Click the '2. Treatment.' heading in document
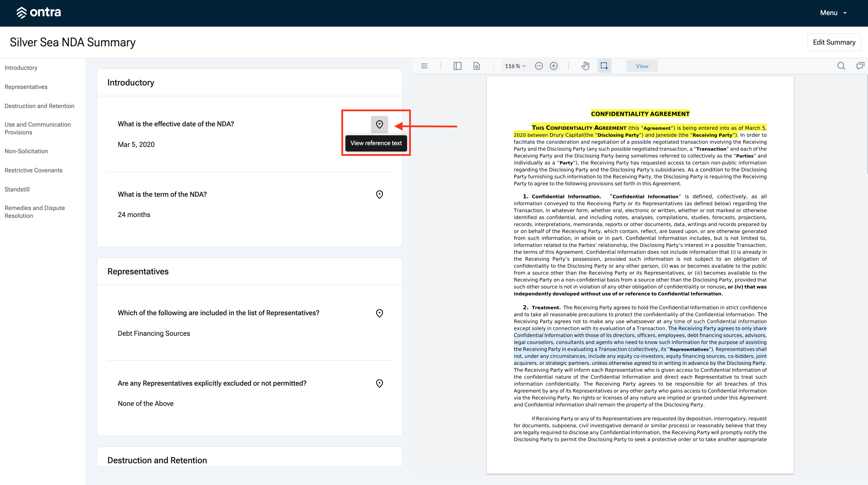The image size is (868, 485). coord(541,307)
